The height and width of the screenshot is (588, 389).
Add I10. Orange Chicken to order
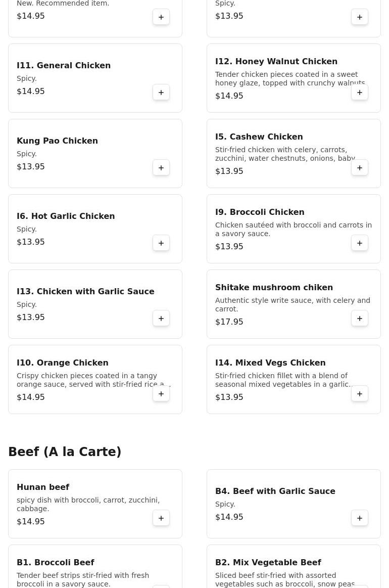pos(161,394)
